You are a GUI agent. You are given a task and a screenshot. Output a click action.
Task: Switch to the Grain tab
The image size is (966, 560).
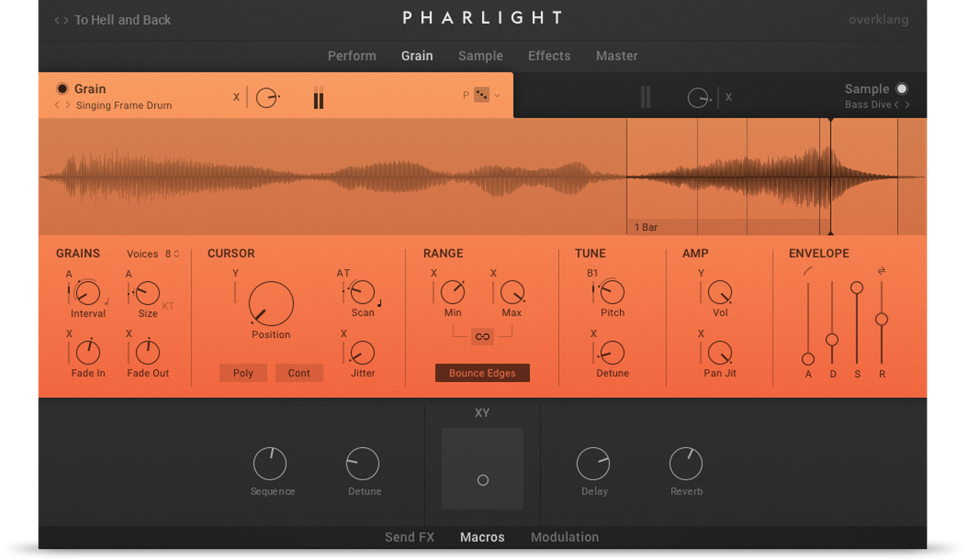coord(417,56)
